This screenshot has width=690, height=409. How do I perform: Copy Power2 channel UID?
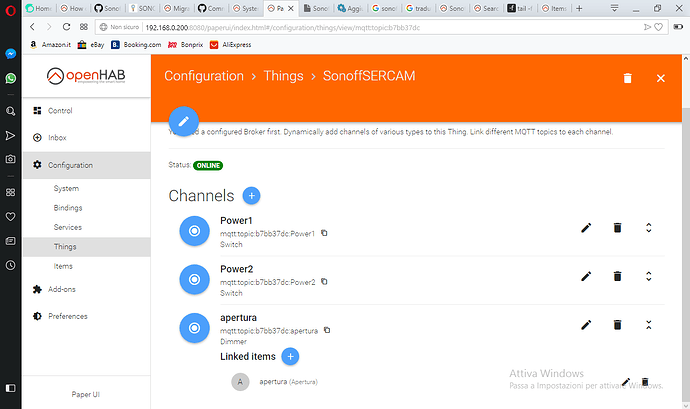(324, 281)
